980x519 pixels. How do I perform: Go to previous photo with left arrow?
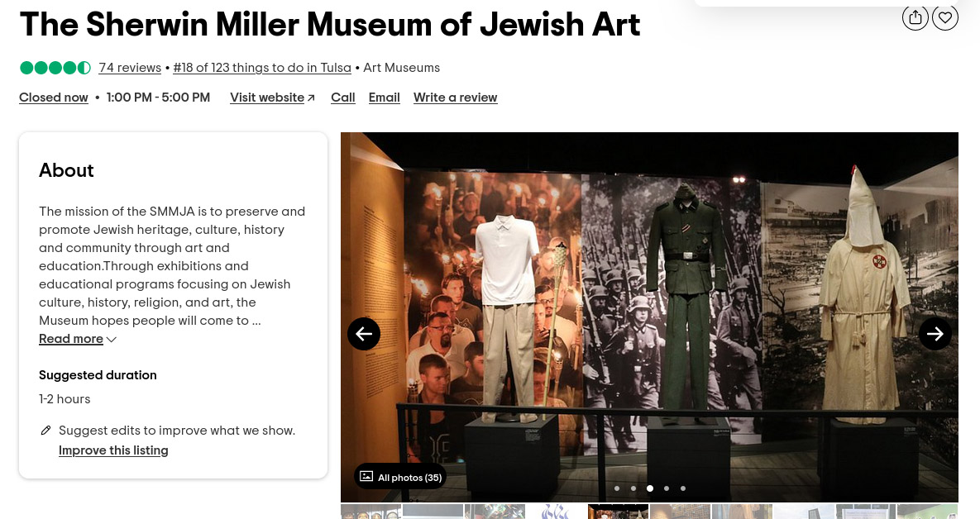pos(364,334)
